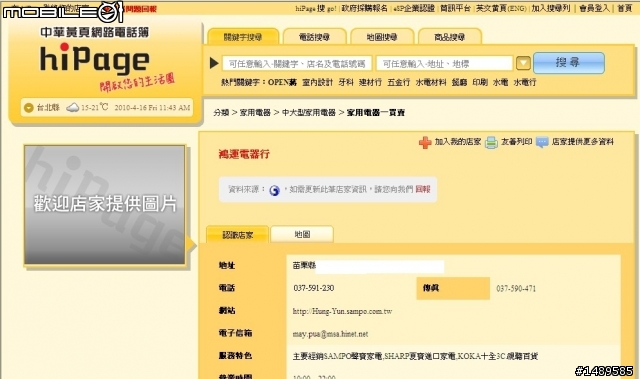Click breadcrumb 中大型家用電器
The image size is (640, 379).
309,113
